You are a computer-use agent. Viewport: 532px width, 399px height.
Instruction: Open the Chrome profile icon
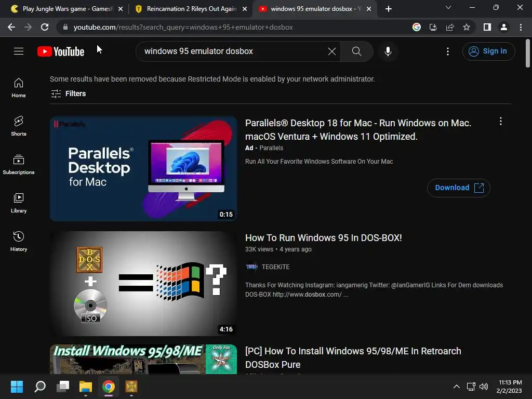(504, 27)
